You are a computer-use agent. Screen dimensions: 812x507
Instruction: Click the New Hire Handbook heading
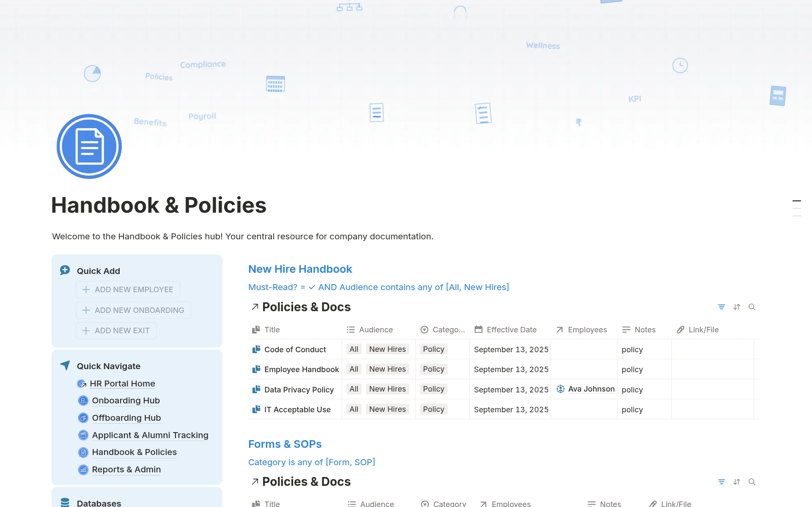(x=300, y=269)
